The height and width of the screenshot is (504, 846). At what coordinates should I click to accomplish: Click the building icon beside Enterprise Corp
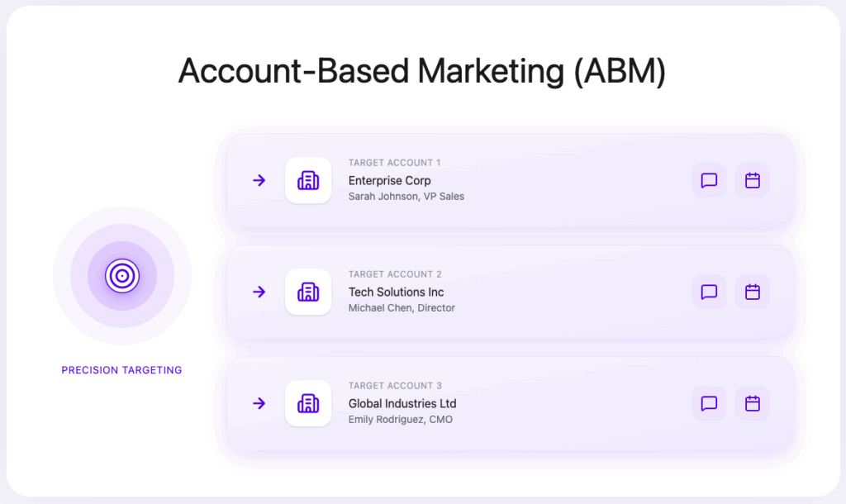[x=308, y=180]
